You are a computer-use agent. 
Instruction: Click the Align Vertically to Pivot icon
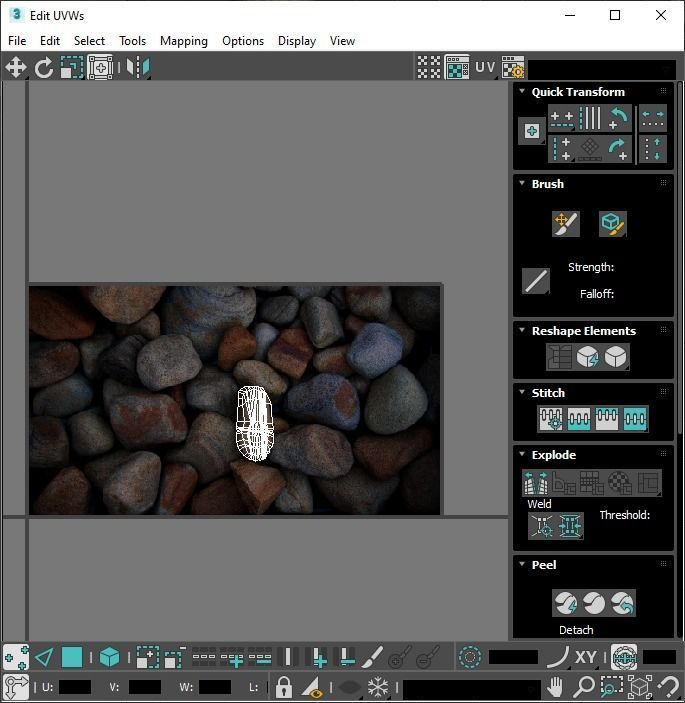562,149
